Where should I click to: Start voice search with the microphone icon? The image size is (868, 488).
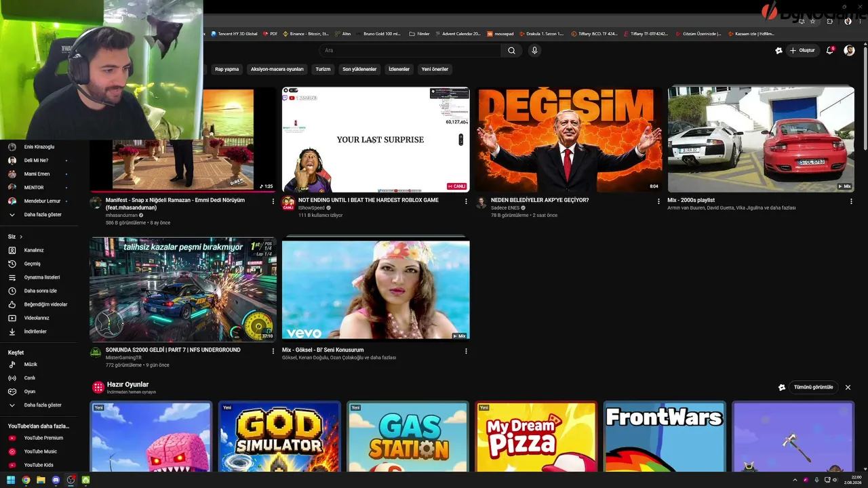pyautogui.click(x=534, y=50)
